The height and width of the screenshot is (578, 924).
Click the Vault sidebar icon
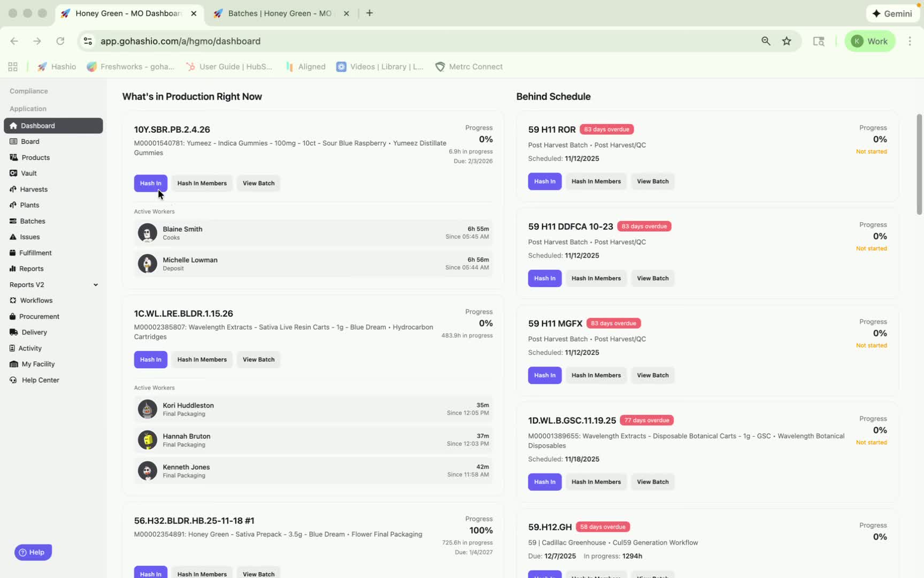[13, 173]
